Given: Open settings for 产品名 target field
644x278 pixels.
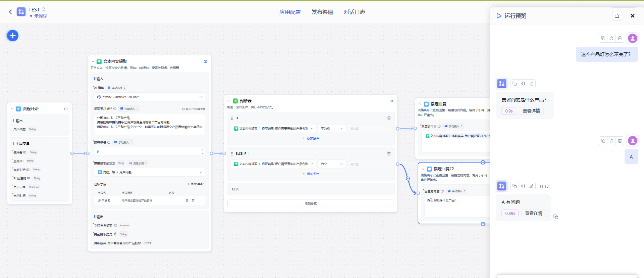Looking at the screenshot, I should [x=187, y=200].
